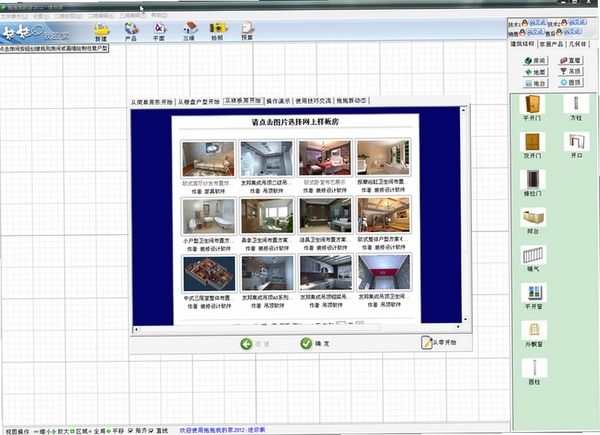Click 区域 region zoom in status bar

click(x=79, y=431)
